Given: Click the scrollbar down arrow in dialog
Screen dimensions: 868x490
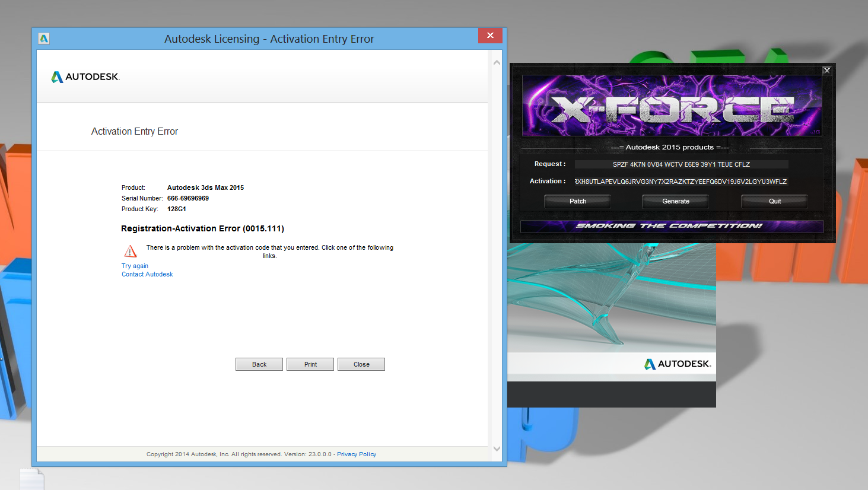Looking at the screenshot, I should point(497,449).
